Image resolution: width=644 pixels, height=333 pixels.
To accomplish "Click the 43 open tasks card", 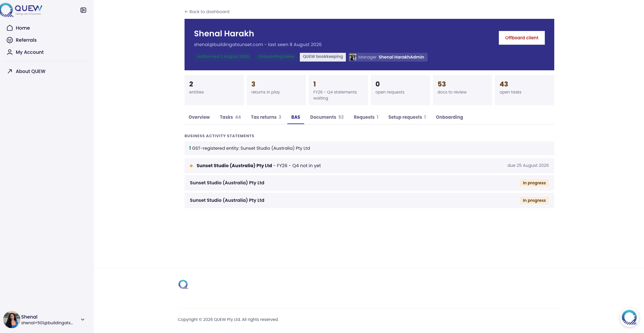I will pos(524,90).
